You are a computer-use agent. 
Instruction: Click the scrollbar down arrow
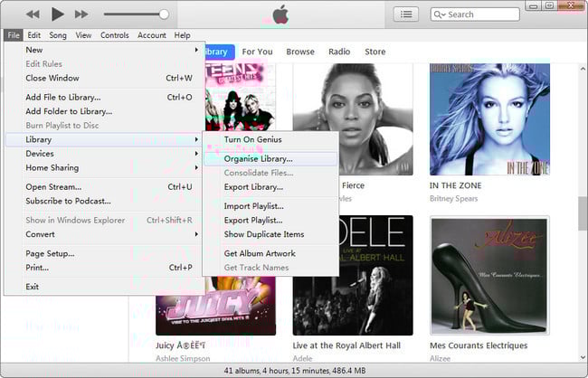click(x=583, y=357)
